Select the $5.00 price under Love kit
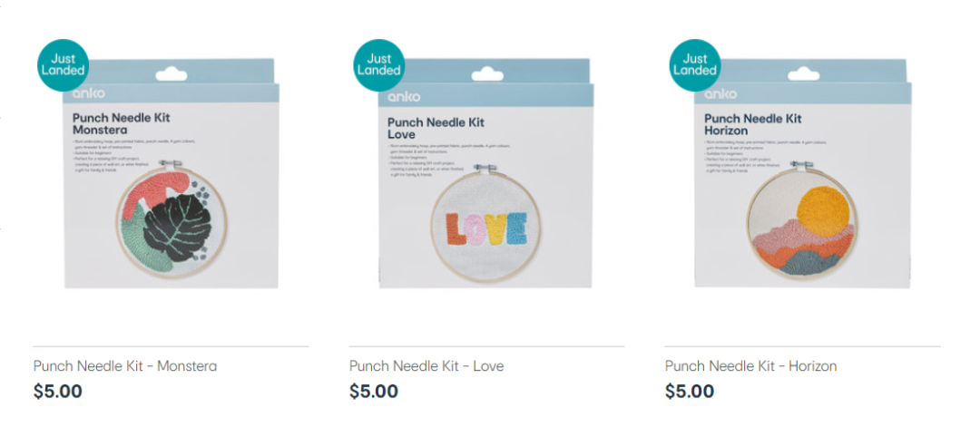 (x=374, y=392)
